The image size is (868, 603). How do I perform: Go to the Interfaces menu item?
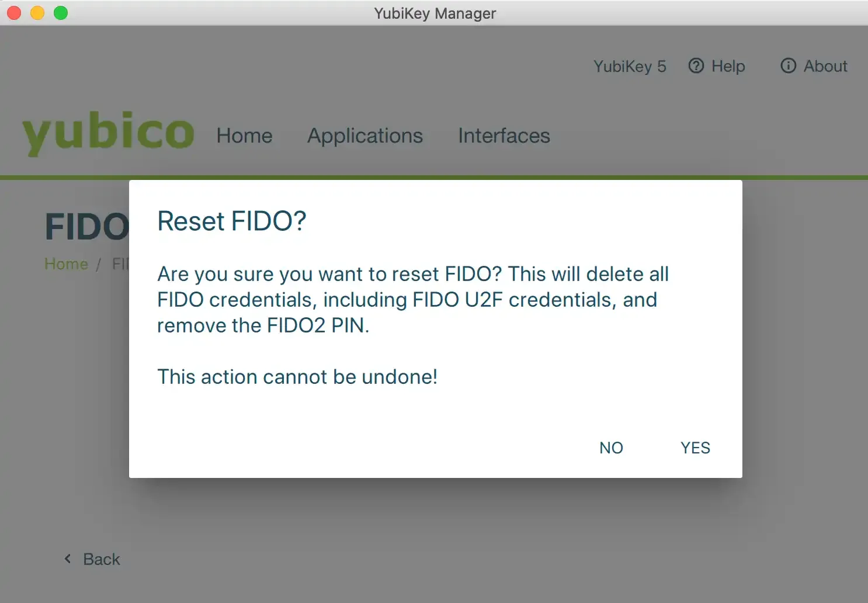point(504,136)
